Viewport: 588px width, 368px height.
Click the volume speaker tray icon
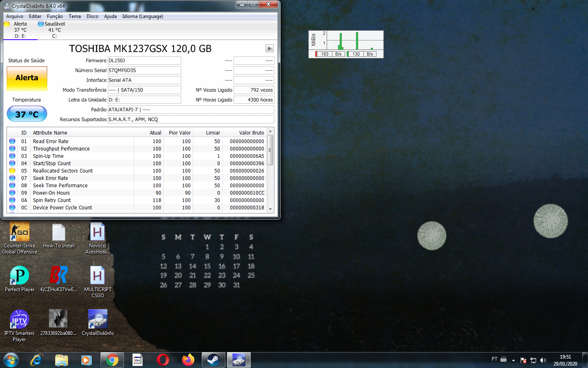coord(543,360)
